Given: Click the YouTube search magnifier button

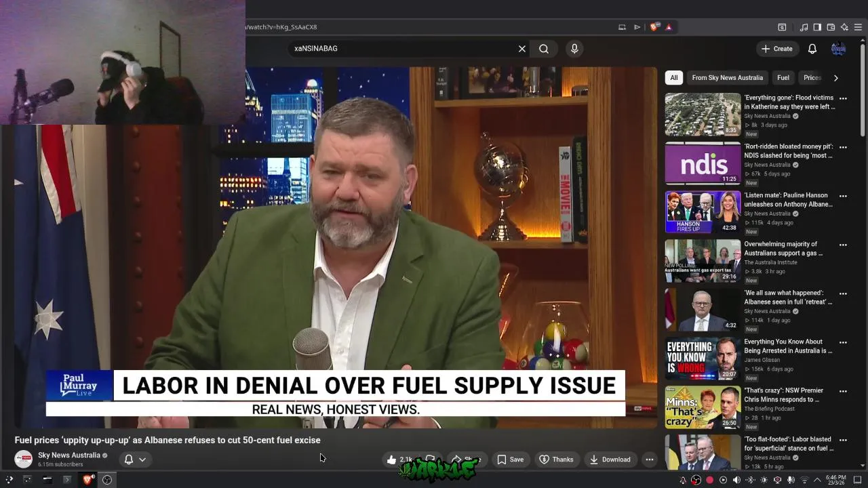Looking at the screenshot, I should pyautogui.click(x=544, y=49).
